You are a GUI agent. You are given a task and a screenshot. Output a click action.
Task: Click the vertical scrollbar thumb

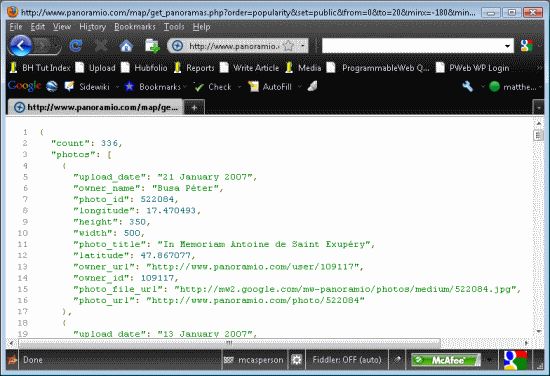538,135
